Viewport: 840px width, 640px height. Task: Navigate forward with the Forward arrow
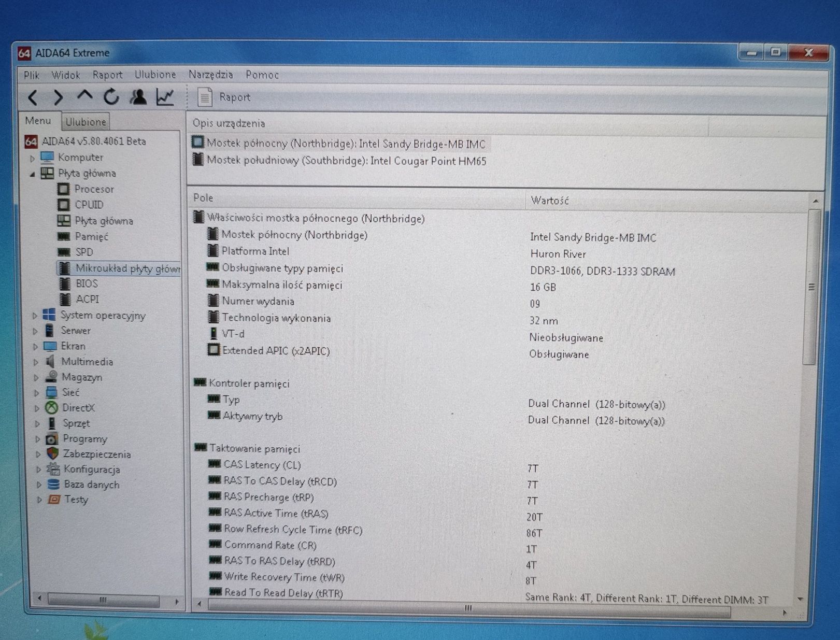(x=59, y=97)
